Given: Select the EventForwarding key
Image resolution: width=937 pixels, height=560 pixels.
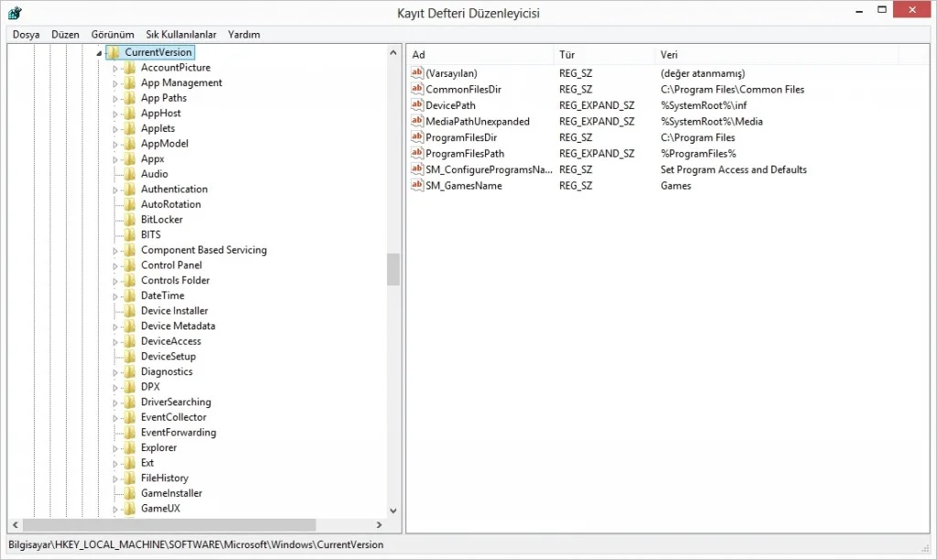Looking at the screenshot, I should tap(178, 432).
